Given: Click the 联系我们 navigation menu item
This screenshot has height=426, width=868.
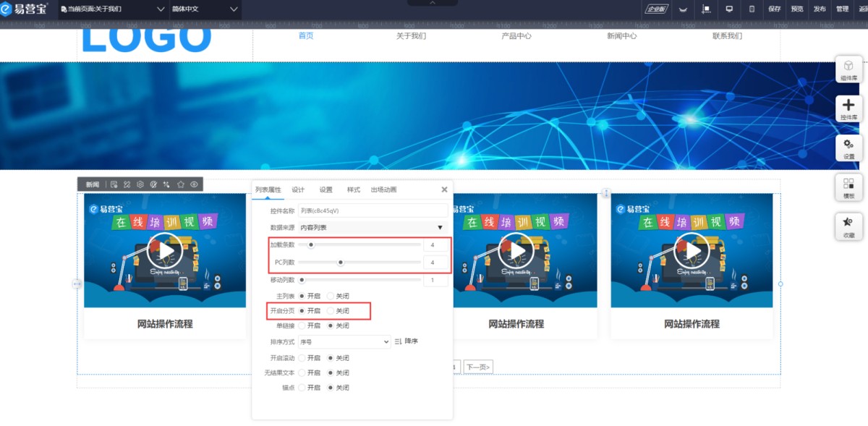Looking at the screenshot, I should 727,35.
